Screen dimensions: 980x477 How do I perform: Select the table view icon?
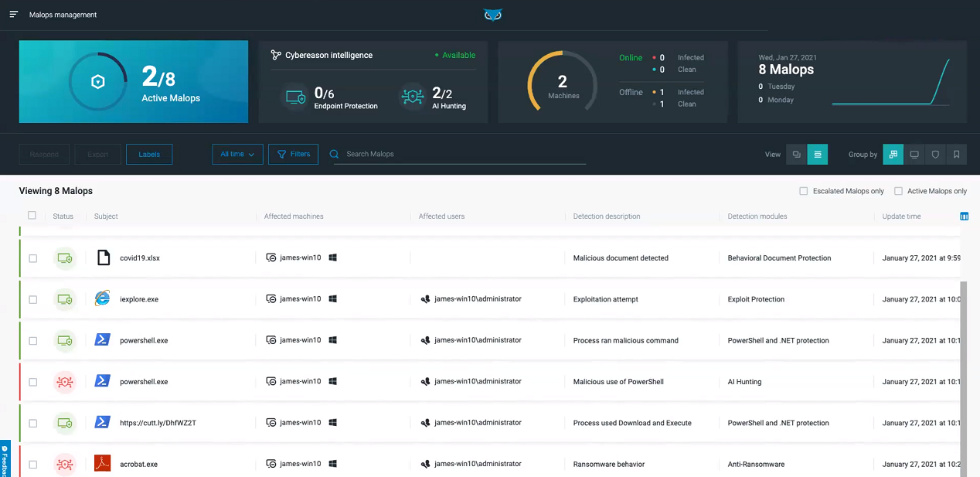click(818, 154)
